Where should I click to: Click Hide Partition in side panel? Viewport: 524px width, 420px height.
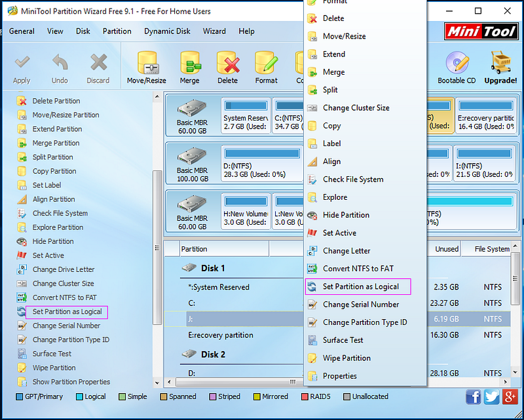[53, 241]
